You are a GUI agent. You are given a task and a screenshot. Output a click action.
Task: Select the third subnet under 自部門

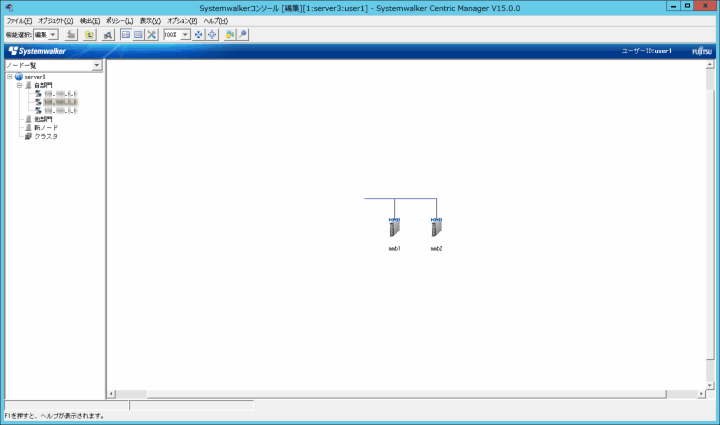61,111
